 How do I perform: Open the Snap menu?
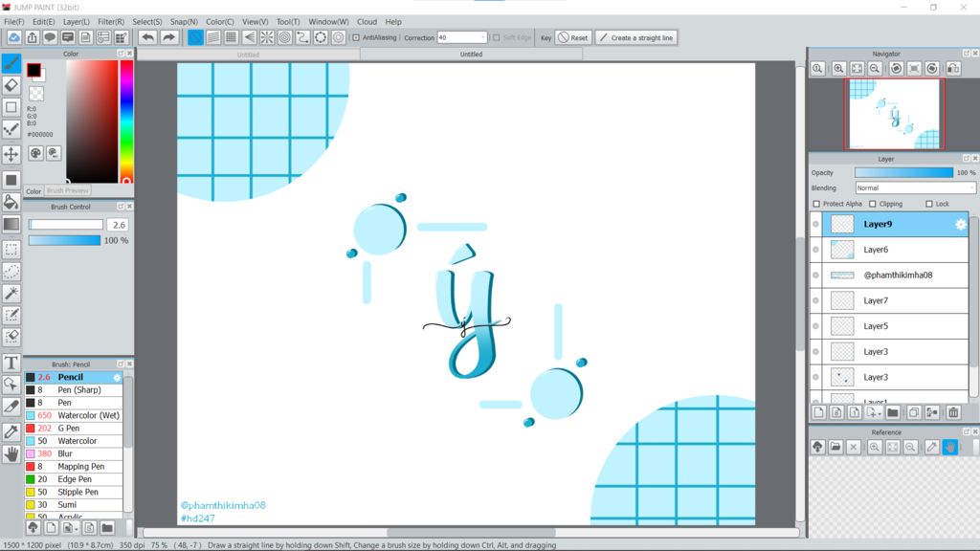click(x=184, y=21)
